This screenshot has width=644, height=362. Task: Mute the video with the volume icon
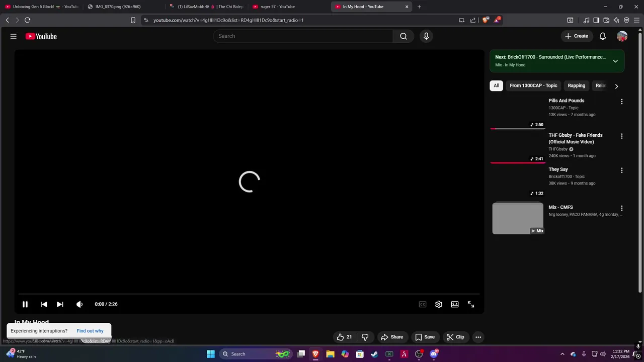click(x=79, y=304)
